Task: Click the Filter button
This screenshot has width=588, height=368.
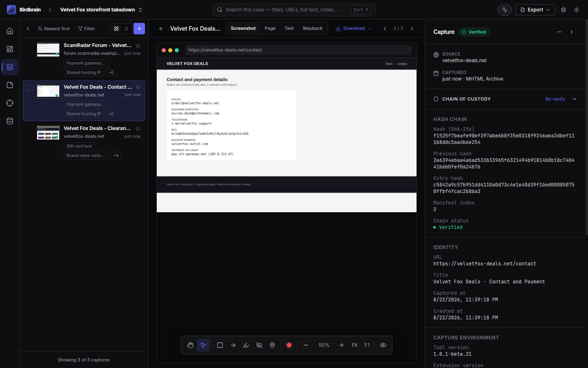Action: [x=87, y=29]
